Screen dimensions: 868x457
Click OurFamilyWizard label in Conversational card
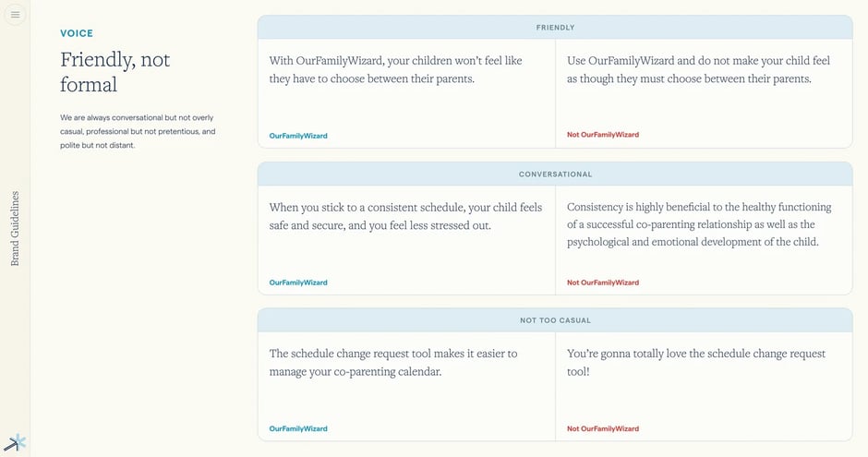click(x=298, y=283)
